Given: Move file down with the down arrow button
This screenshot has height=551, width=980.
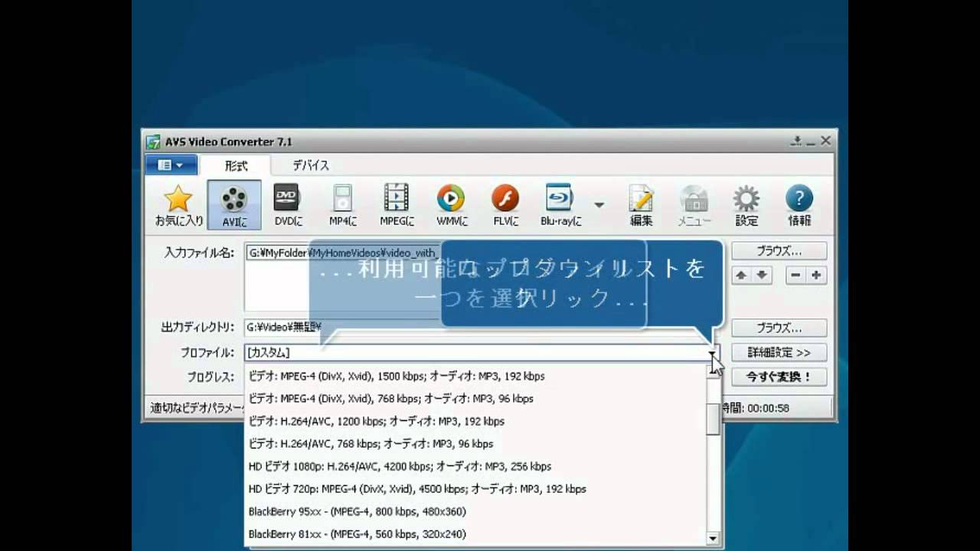Looking at the screenshot, I should tap(762, 275).
